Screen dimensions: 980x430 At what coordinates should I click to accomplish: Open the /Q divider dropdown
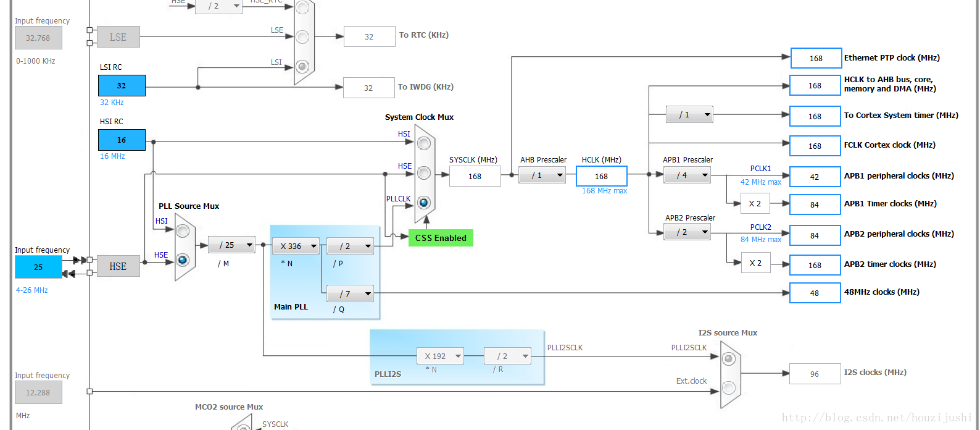tap(350, 293)
